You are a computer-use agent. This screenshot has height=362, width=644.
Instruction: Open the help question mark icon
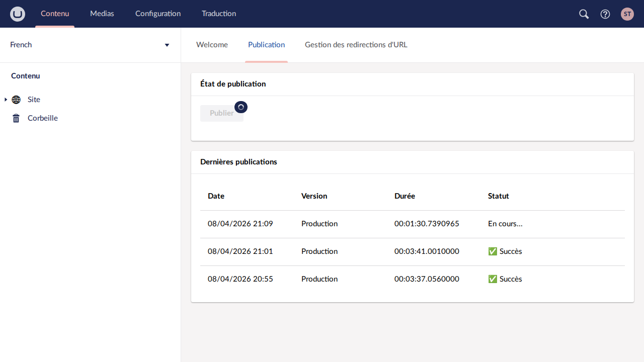[605, 14]
